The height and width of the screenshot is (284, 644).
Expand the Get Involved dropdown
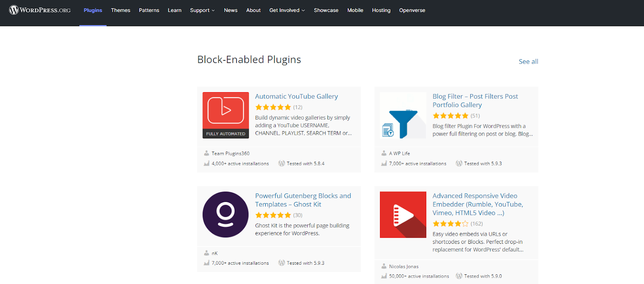pos(287,10)
